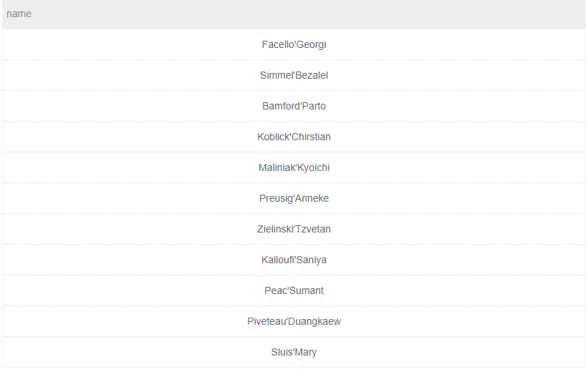Click the Preusig'Anneke entry

click(294, 198)
